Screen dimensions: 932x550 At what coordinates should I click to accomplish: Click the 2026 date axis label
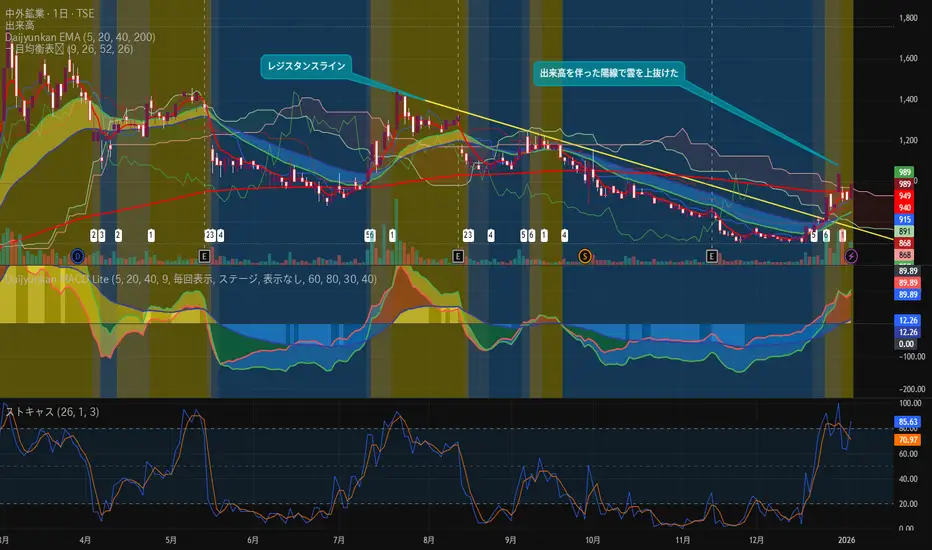pos(846,540)
